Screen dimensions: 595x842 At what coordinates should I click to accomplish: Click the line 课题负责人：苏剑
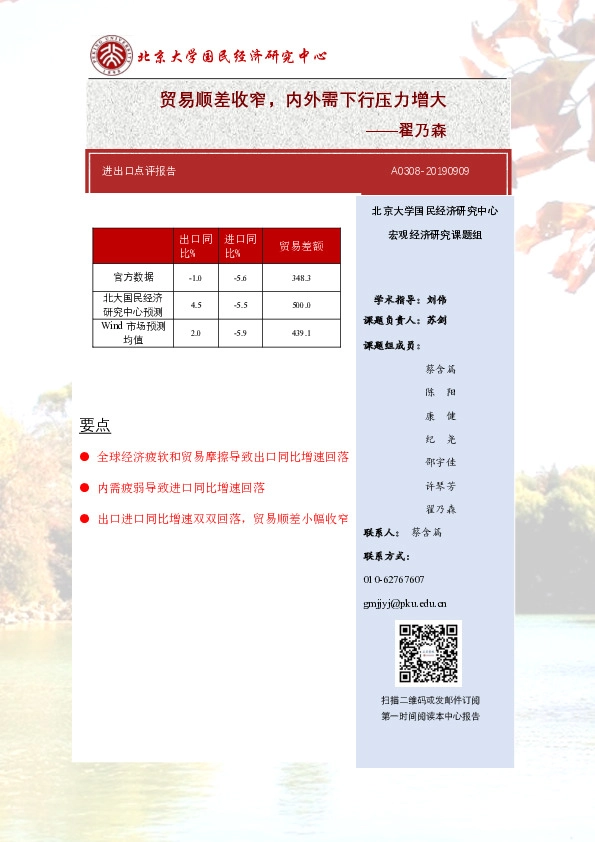pyautogui.click(x=405, y=321)
